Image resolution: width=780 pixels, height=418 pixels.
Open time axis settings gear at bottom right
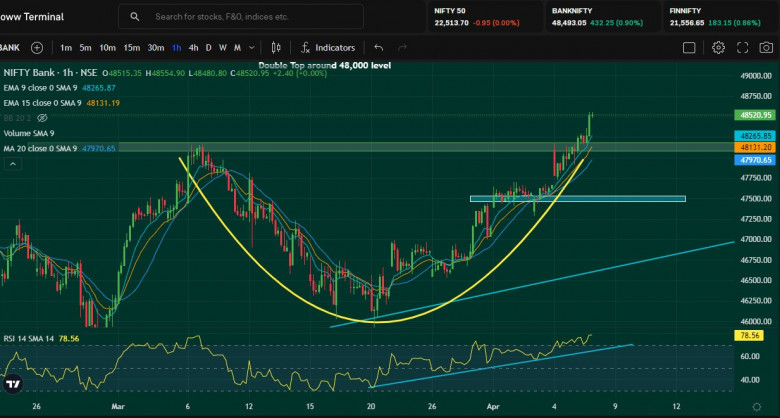pyautogui.click(x=757, y=407)
